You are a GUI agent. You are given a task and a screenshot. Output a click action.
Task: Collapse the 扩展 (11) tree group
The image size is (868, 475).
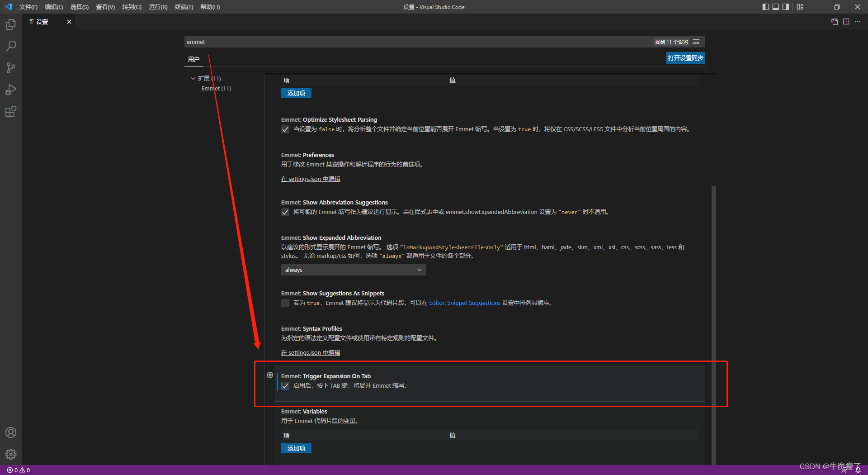(193, 78)
